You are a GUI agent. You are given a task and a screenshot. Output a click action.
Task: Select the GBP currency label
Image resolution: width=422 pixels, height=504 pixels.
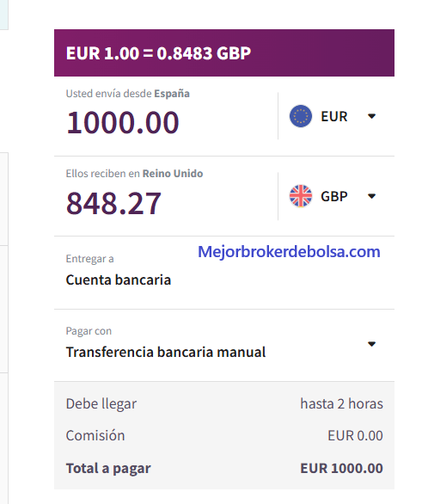334,196
